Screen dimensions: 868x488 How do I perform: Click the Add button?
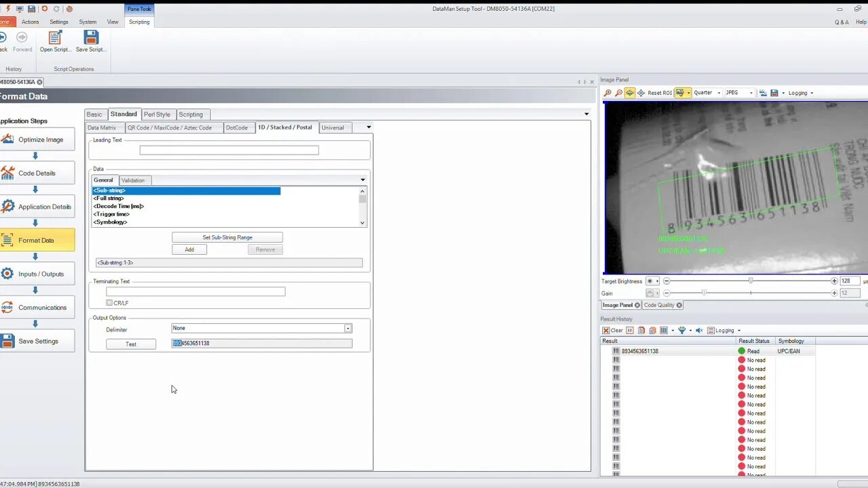point(189,249)
